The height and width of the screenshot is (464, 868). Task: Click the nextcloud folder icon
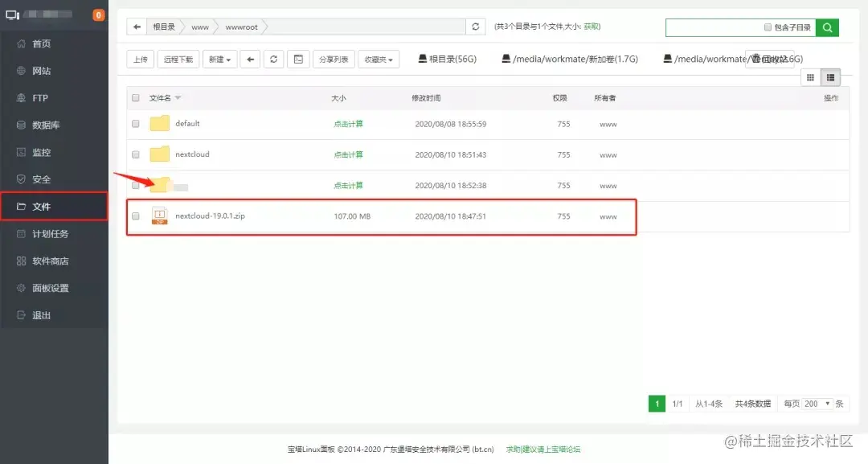159,154
